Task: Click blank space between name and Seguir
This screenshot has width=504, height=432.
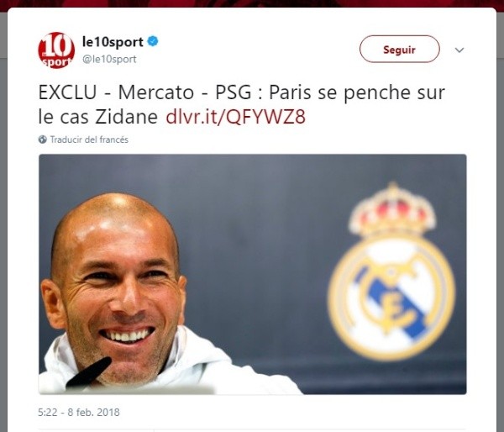Action: point(257,49)
